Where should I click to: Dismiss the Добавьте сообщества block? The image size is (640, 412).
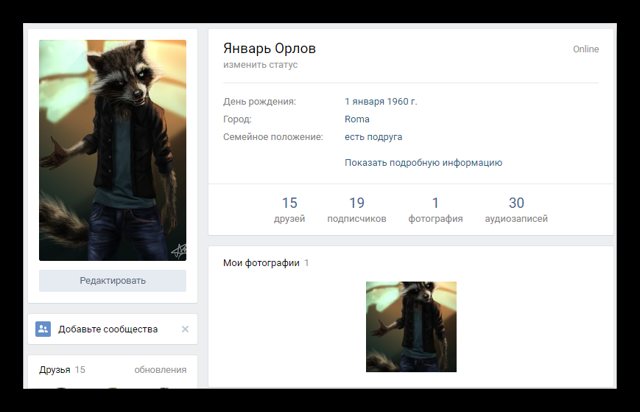185,329
